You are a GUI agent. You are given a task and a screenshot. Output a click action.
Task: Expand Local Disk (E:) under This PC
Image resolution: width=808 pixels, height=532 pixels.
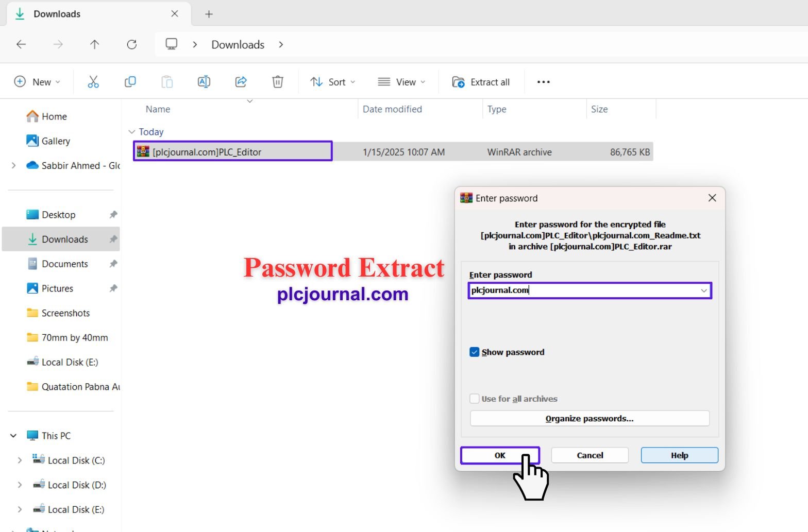[x=20, y=509]
